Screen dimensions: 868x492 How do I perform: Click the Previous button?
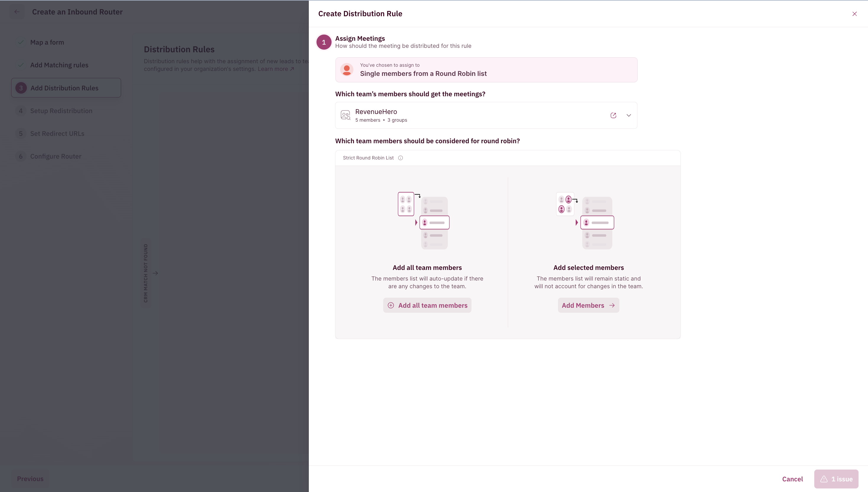point(30,479)
